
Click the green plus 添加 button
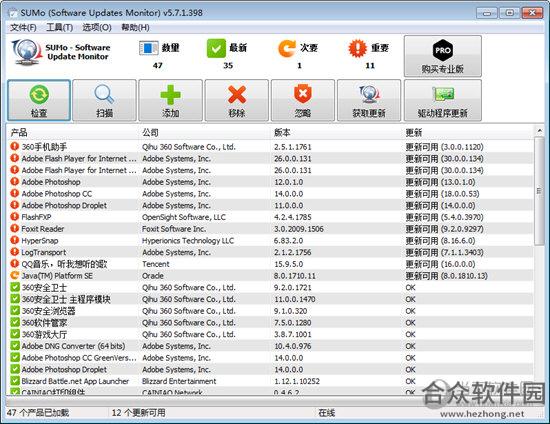170,100
